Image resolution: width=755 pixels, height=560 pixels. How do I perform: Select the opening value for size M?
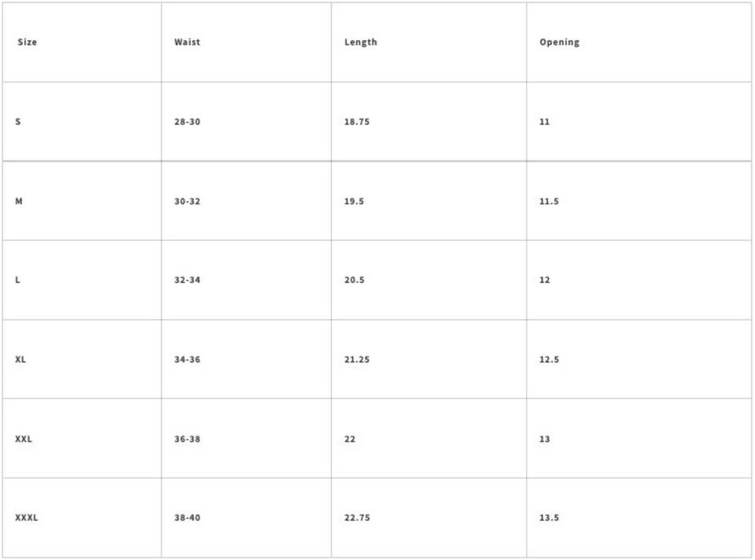[x=549, y=201]
